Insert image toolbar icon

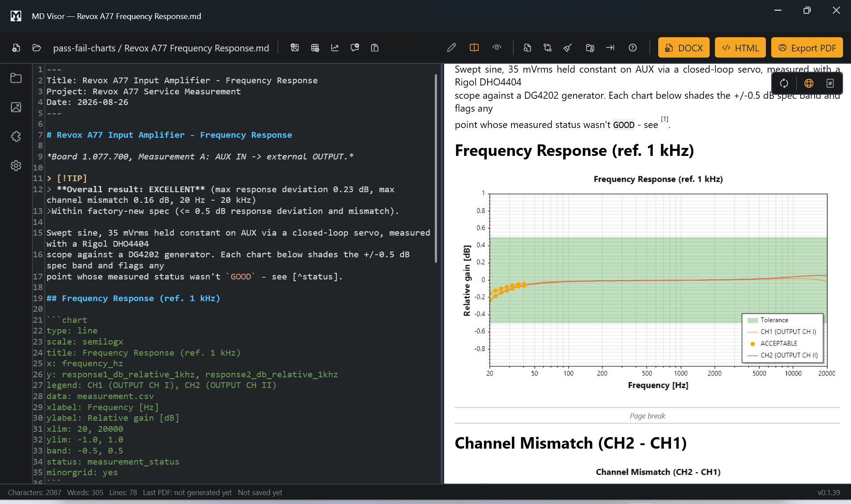(295, 48)
